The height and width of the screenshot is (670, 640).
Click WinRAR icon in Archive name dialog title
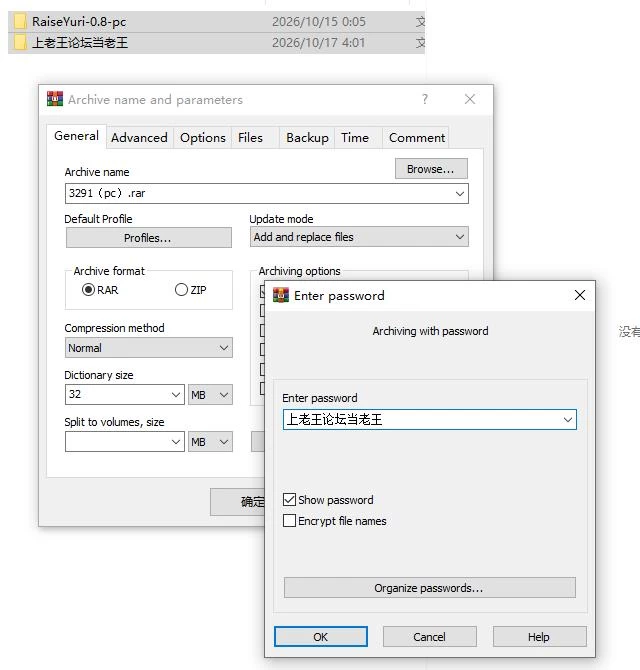(x=55, y=99)
